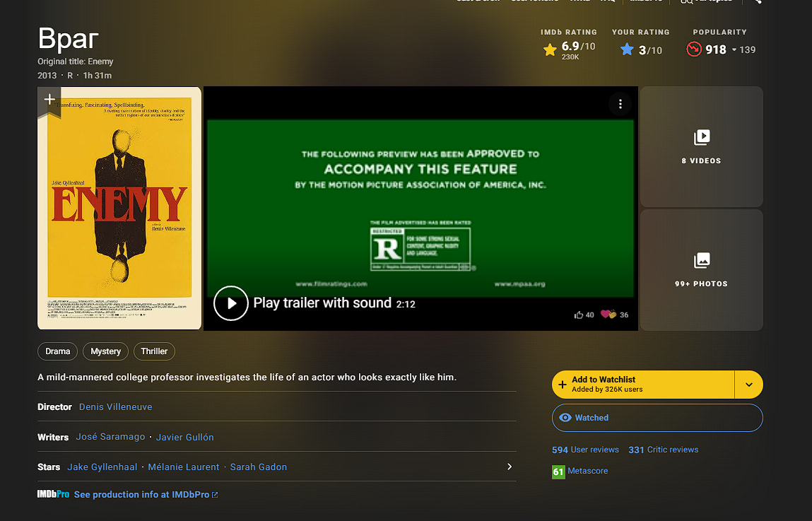Open the Watchlist dropdown arrow

[x=749, y=385]
